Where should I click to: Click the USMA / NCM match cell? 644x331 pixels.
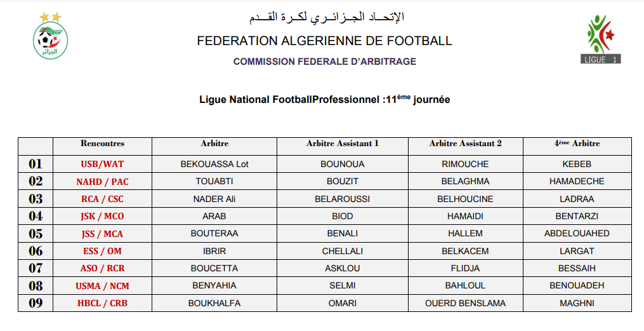(x=102, y=286)
